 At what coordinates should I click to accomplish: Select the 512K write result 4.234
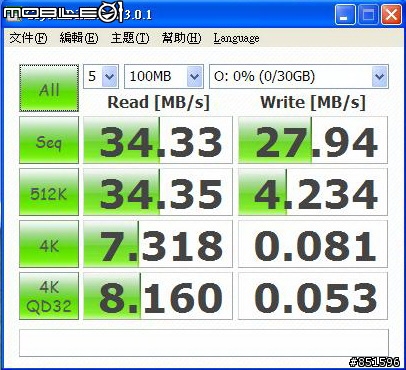coord(313,192)
